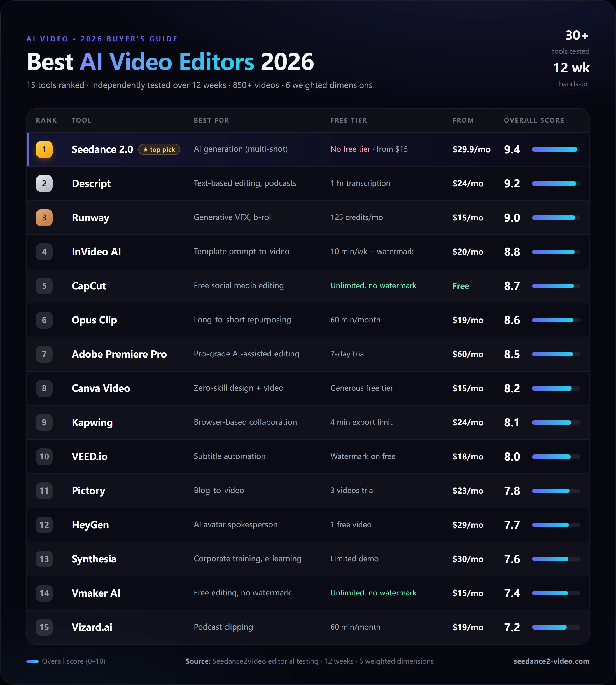
Task: Click the Kapwing score bar
Action: 556,423
